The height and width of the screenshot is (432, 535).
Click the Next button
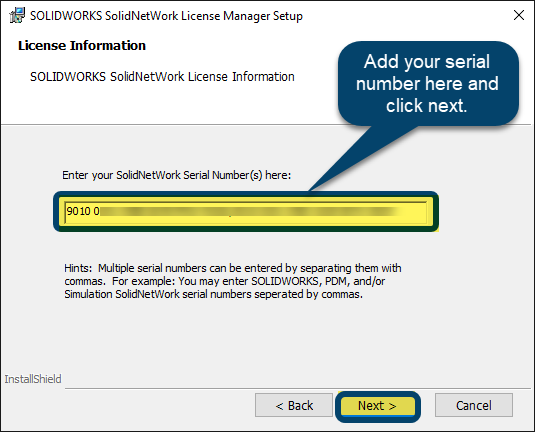pos(377,406)
